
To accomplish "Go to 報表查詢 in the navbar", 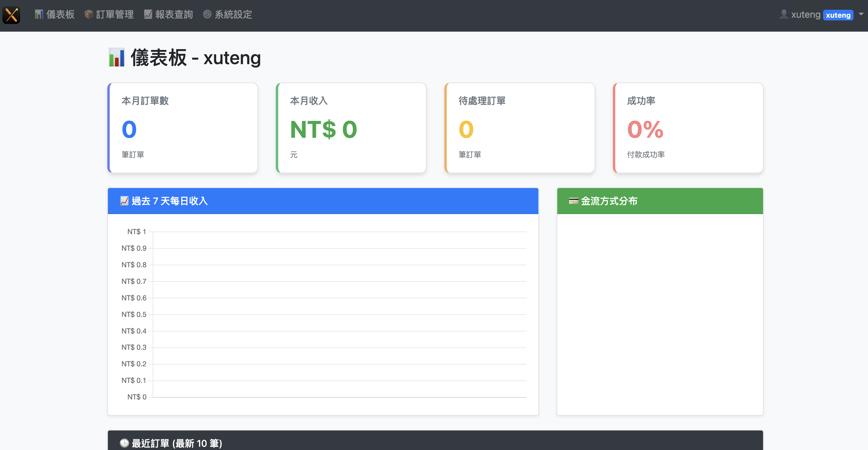I will pos(174,14).
